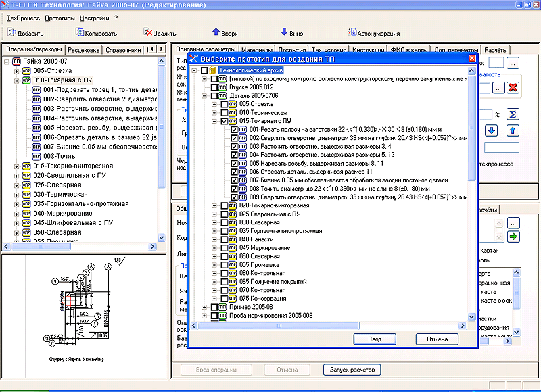
Task: Click the red X clear button
Action: [513, 88]
